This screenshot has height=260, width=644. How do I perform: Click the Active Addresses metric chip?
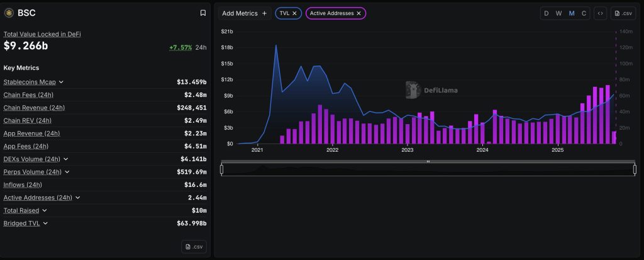tap(331, 13)
